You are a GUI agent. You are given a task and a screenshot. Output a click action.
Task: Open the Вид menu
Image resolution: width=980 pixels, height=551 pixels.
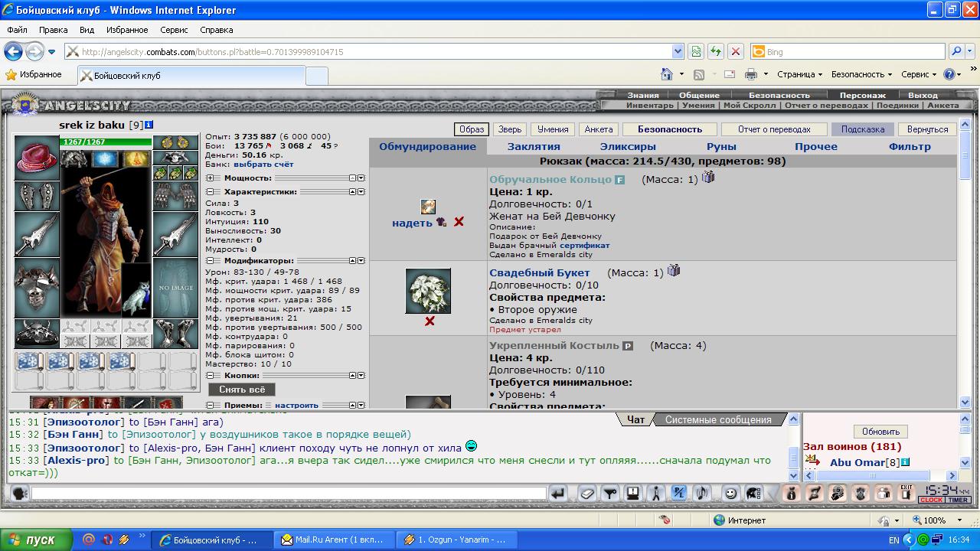tap(87, 30)
